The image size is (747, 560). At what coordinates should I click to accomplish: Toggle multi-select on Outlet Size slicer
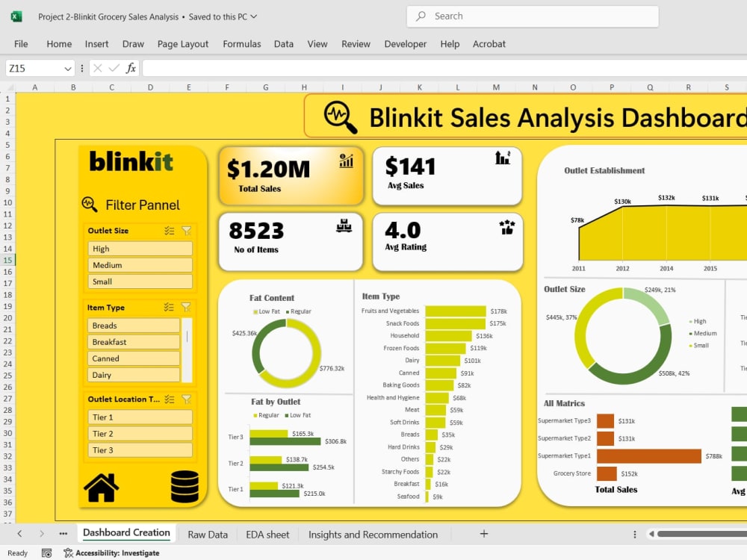point(169,231)
